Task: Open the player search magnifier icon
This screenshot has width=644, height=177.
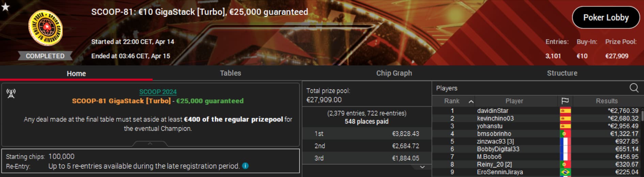Action: point(634,88)
